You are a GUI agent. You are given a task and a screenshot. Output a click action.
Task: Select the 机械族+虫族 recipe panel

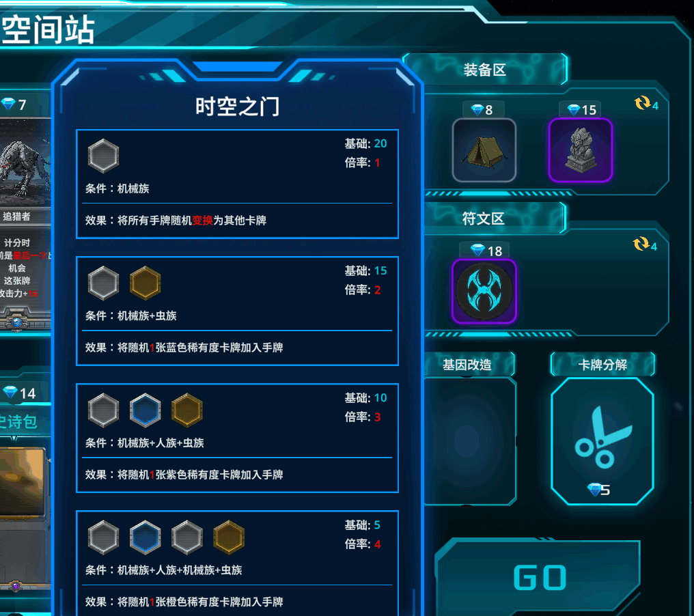pyautogui.click(x=237, y=311)
